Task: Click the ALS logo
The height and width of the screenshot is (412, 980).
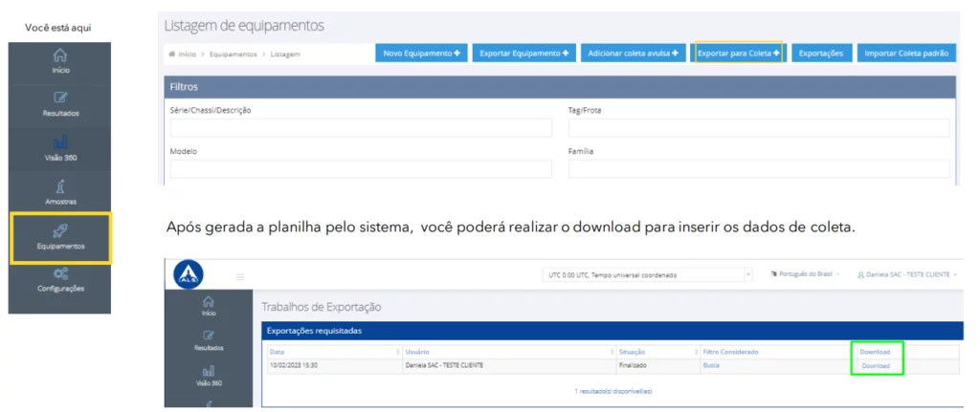Action: click(x=189, y=275)
